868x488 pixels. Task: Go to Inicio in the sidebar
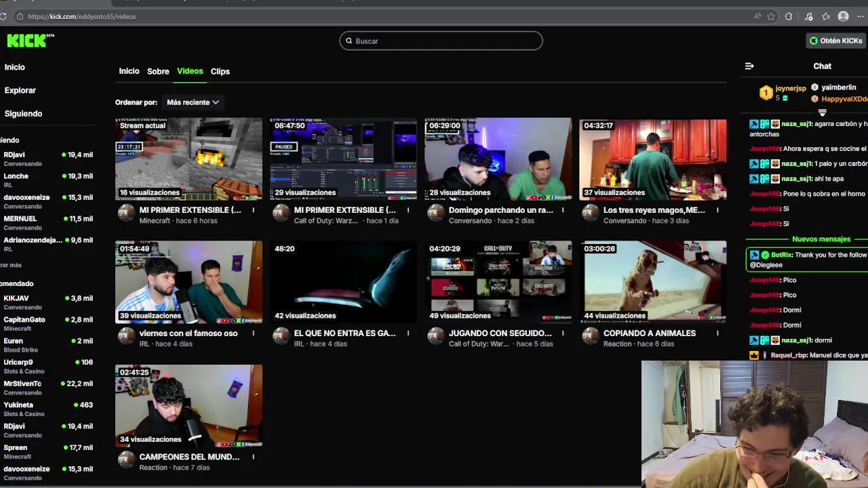14,67
